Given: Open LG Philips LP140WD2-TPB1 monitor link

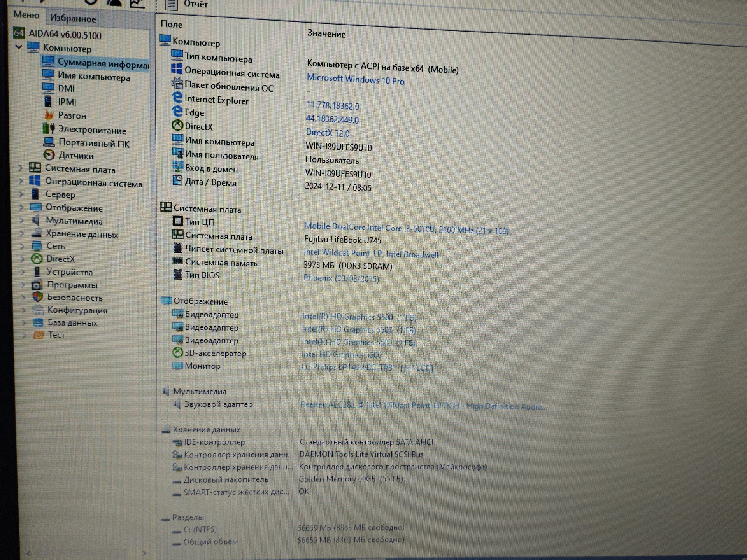Looking at the screenshot, I should tap(367, 367).
